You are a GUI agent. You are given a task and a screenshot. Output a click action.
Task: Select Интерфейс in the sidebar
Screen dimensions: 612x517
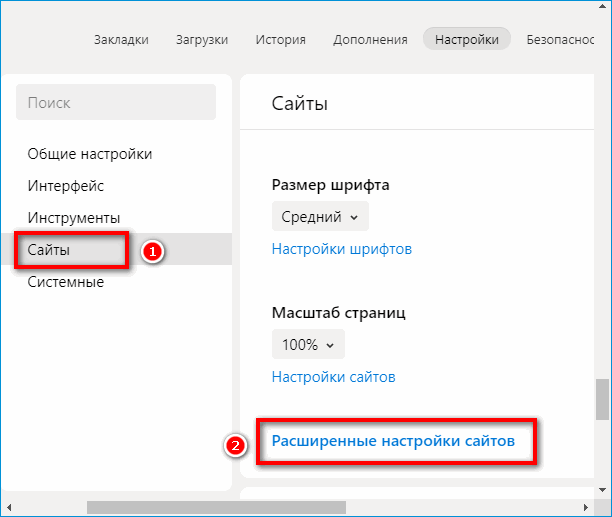(x=66, y=186)
